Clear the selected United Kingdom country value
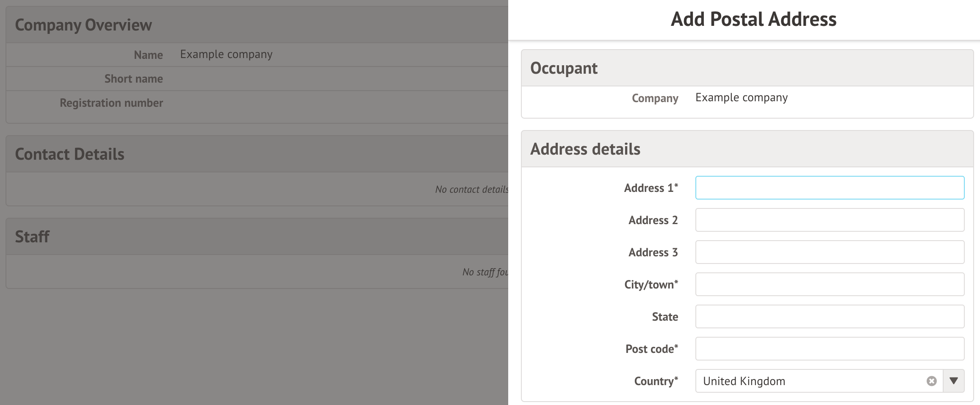Image resolution: width=980 pixels, height=405 pixels. (931, 381)
